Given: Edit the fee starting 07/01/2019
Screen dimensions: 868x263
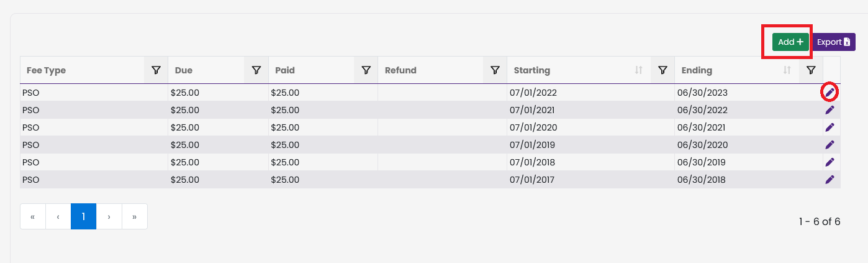Looking at the screenshot, I should click(x=830, y=145).
